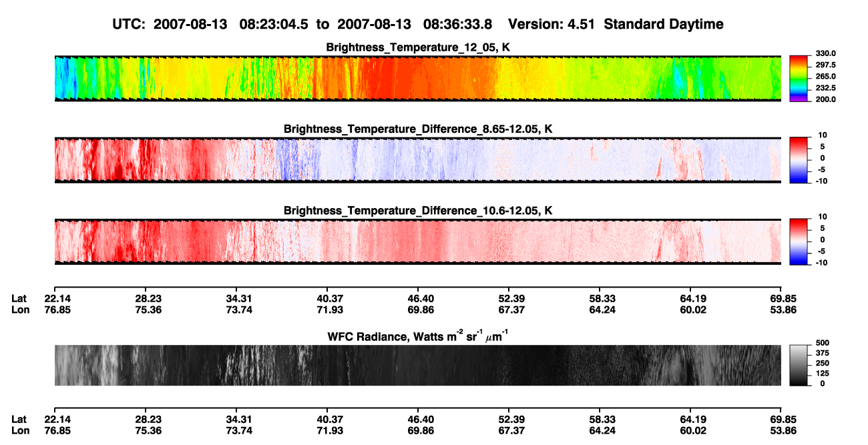868x445 pixels.
Task: Click the 'WFC Radiance' panel title
Action: tap(418, 336)
